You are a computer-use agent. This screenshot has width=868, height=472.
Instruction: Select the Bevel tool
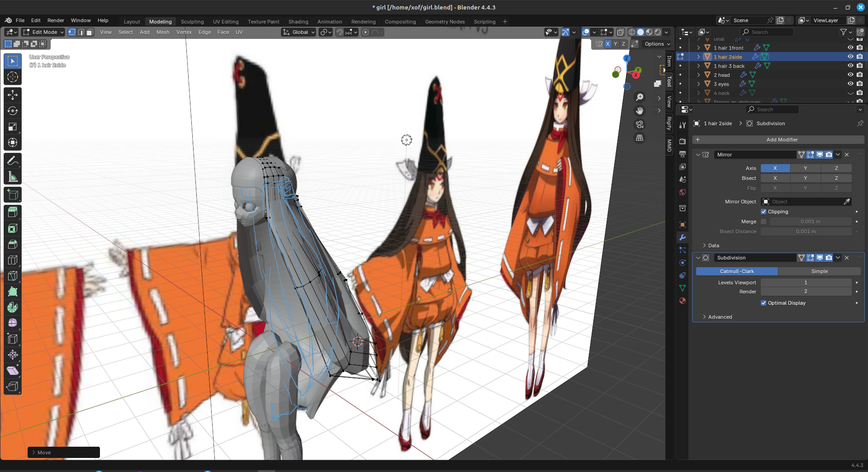coord(13,244)
